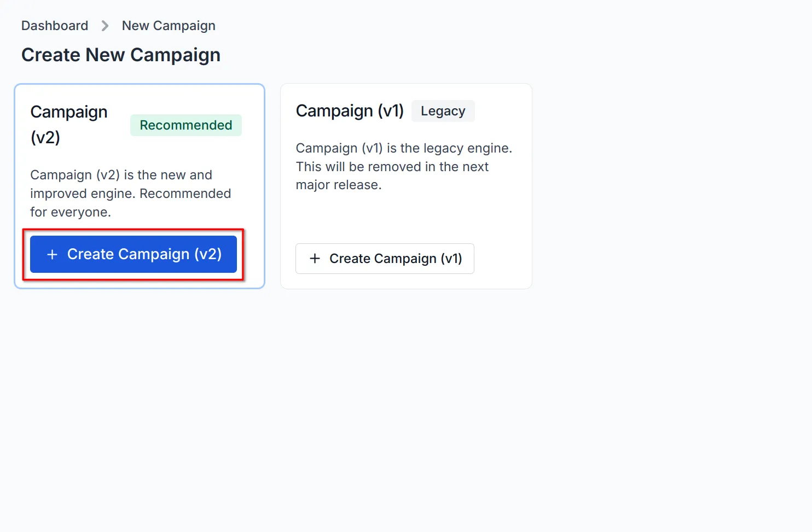Select New Campaign in the breadcrumb

[168, 26]
